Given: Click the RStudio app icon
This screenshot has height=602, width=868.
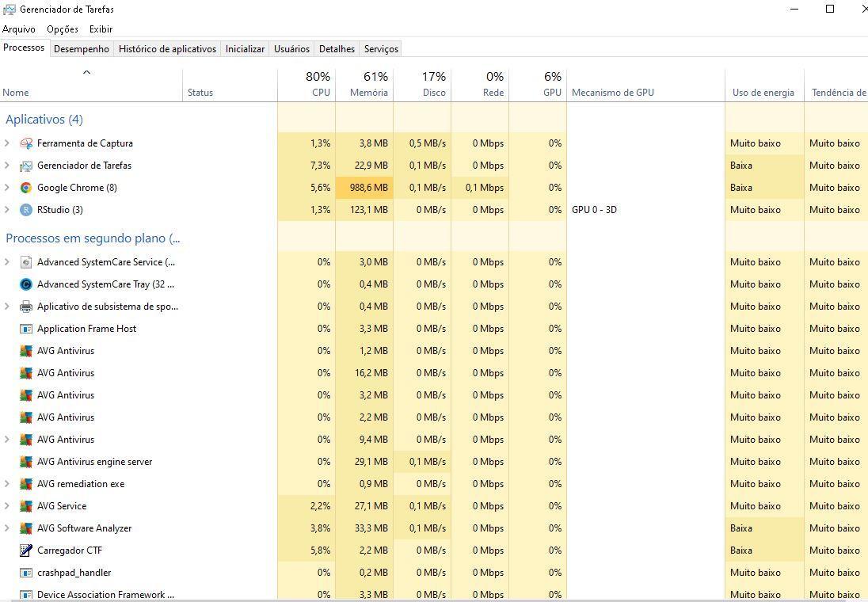Looking at the screenshot, I should [x=26, y=210].
